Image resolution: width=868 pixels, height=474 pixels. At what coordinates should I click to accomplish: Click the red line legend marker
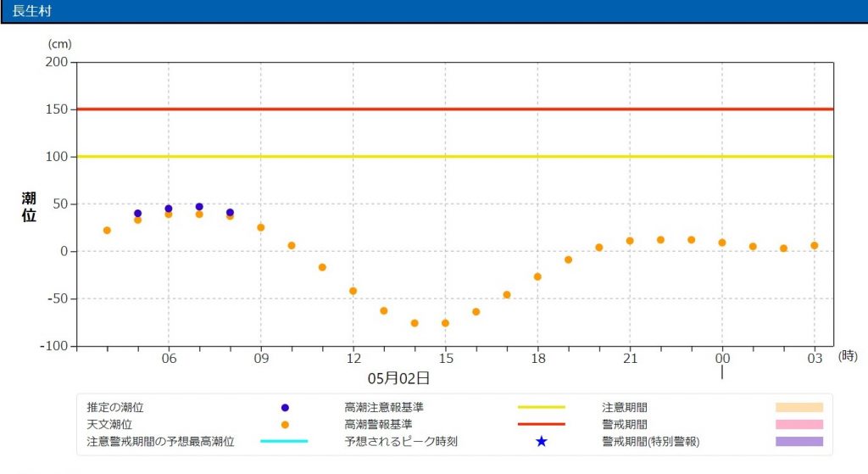(x=542, y=424)
